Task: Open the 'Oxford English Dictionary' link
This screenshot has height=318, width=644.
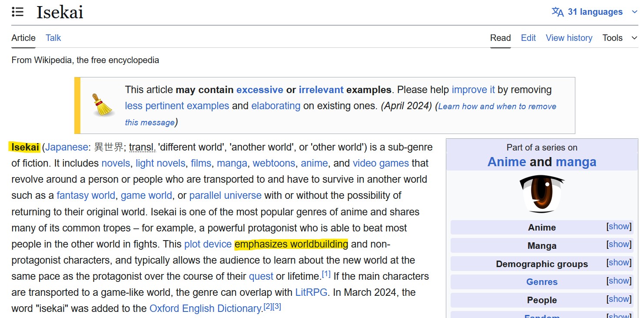Action: tap(206, 309)
